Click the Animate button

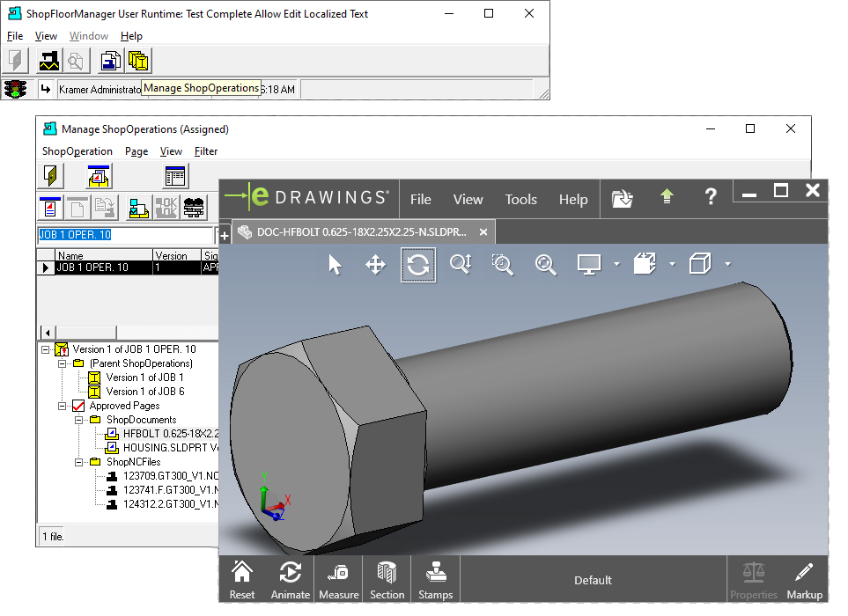click(291, 580)
